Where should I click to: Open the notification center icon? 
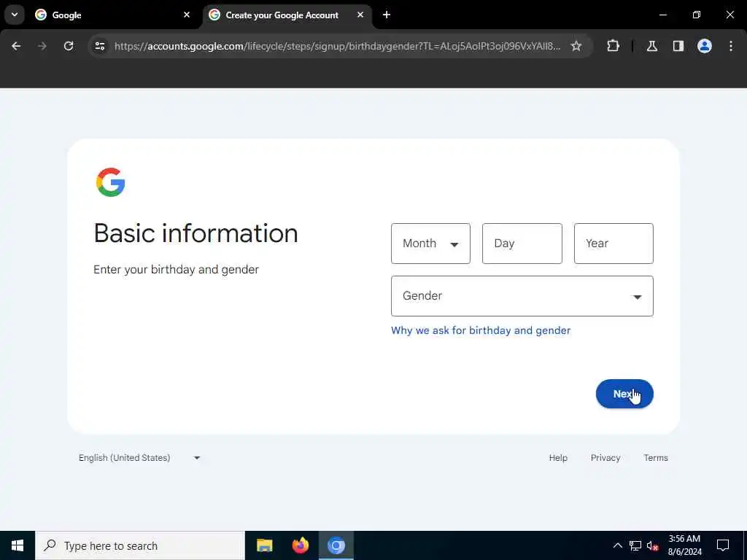pyautogui.click(x=723, y=545)
